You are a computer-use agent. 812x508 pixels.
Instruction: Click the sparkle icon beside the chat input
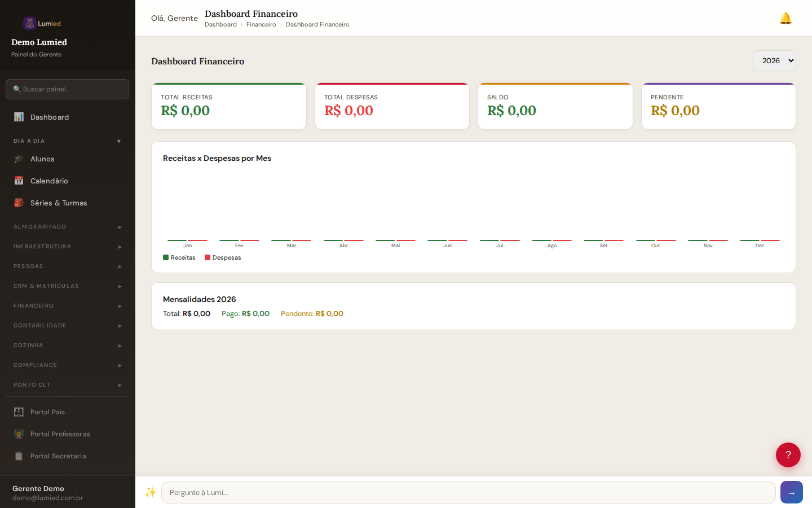[x=151, y=492]
